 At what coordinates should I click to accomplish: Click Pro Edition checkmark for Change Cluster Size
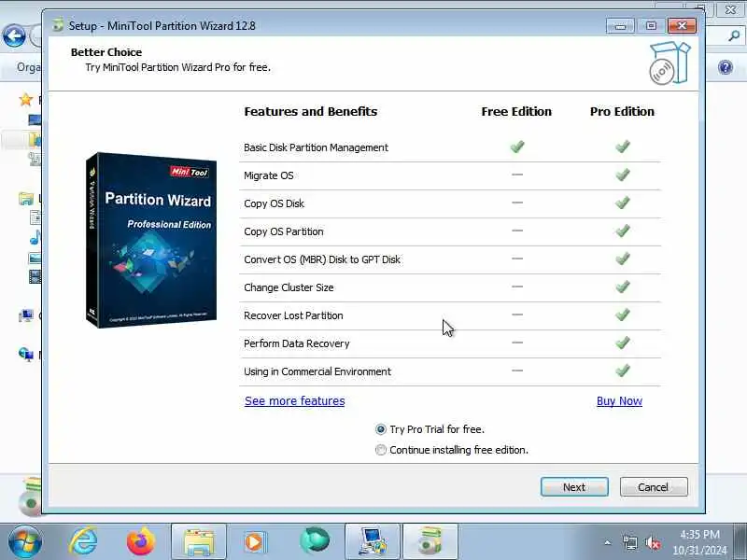click(x=623, y=287)
